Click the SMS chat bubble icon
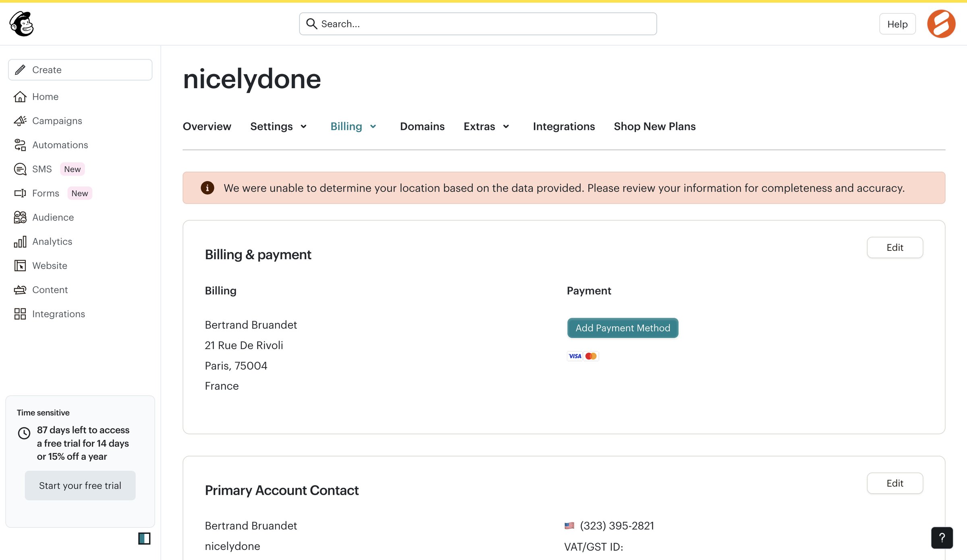The image size is (967, 560). coord(20,169)
